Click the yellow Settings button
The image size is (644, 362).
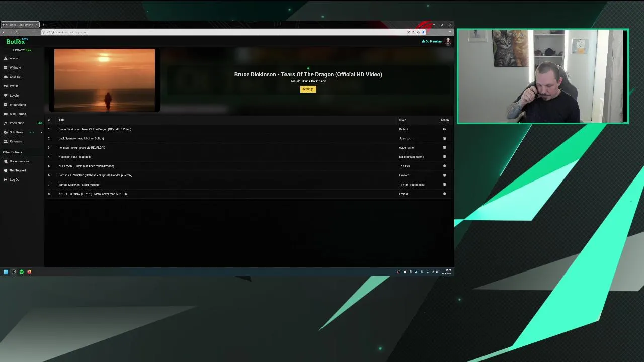tap(308, 89)
